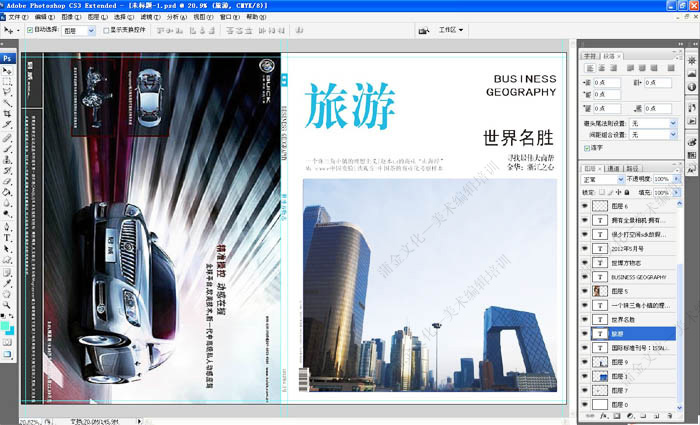Select the Lasso tool

tap(7, 92)
